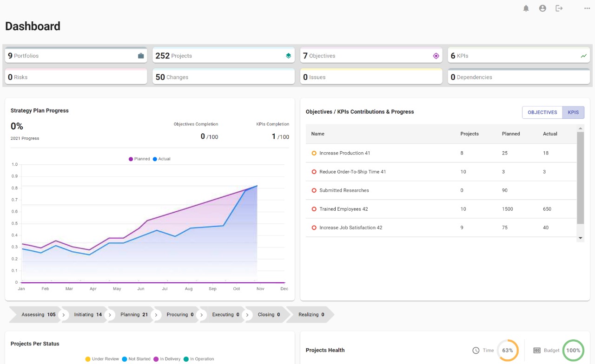Click the Trained Employees 42 row name
This screenshot has height=364, width=595.
click(x=344, y=209)
